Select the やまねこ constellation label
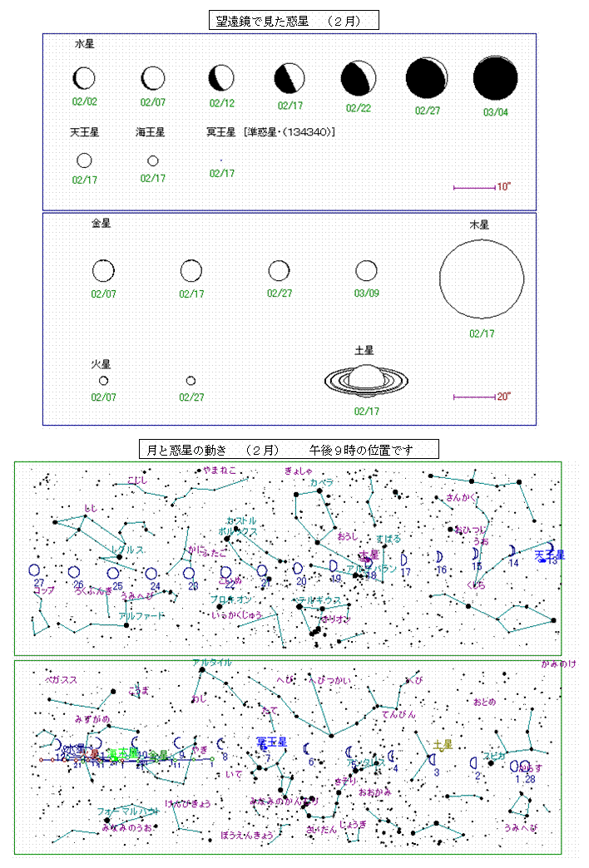The width and height of the screenshot is (589, 868). click(219, 470)
